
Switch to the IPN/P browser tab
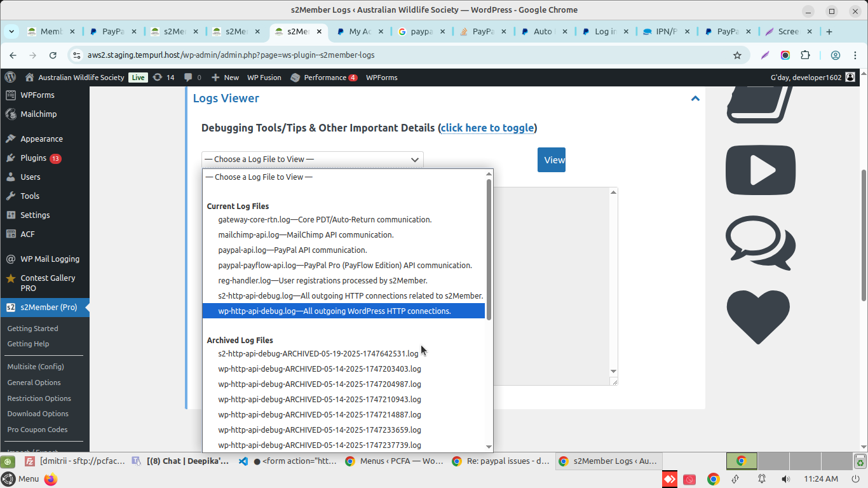[666, 31]
